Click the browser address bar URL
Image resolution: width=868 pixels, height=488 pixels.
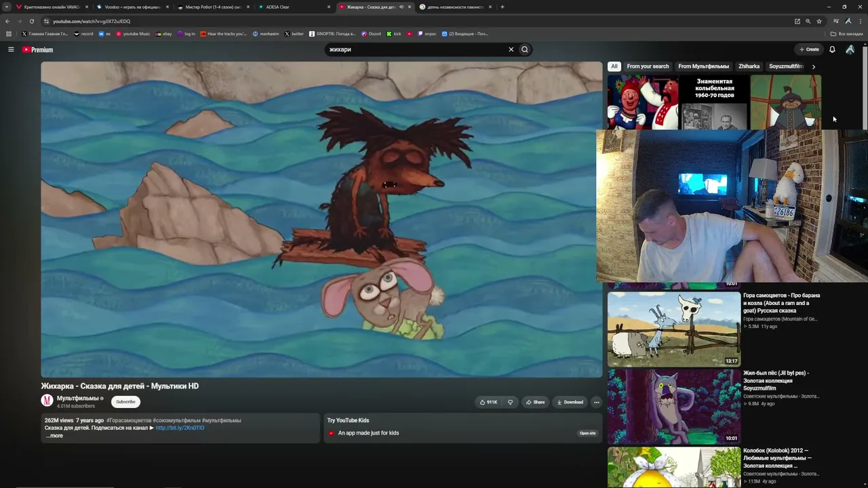click(x=92, y=21)
